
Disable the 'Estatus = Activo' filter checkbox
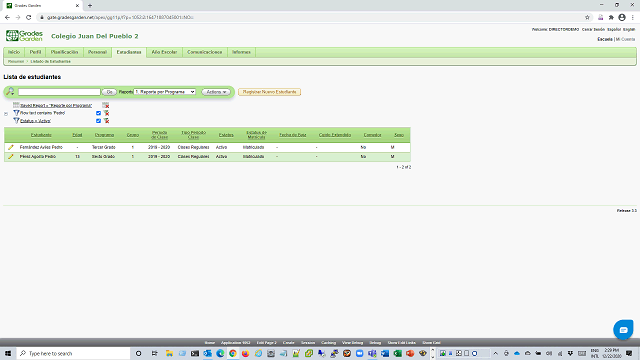pos(98,121)
